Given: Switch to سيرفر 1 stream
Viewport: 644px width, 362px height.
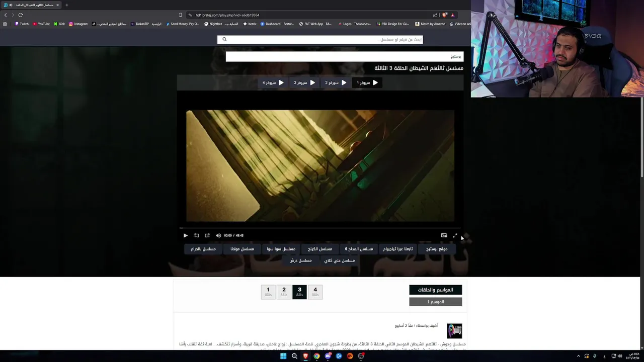Looking at the screenshot, I should point(367,82).
